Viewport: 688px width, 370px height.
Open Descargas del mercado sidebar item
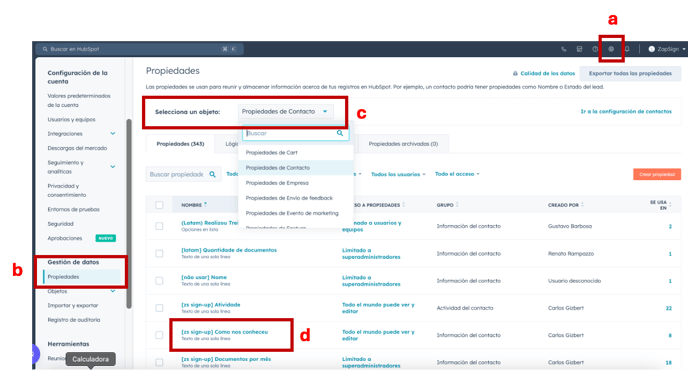click(77, 148)
